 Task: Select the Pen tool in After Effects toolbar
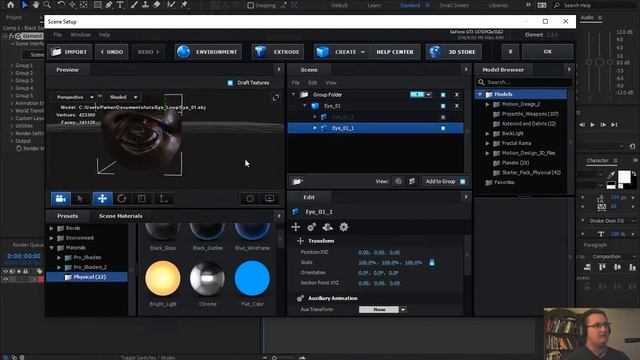108,5
